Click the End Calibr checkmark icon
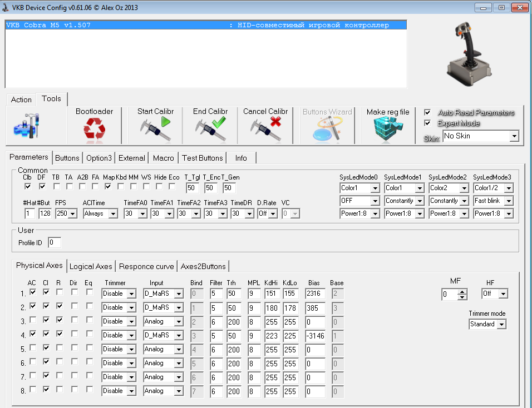This screenshot has height=408, width=532. pos(210,130)
